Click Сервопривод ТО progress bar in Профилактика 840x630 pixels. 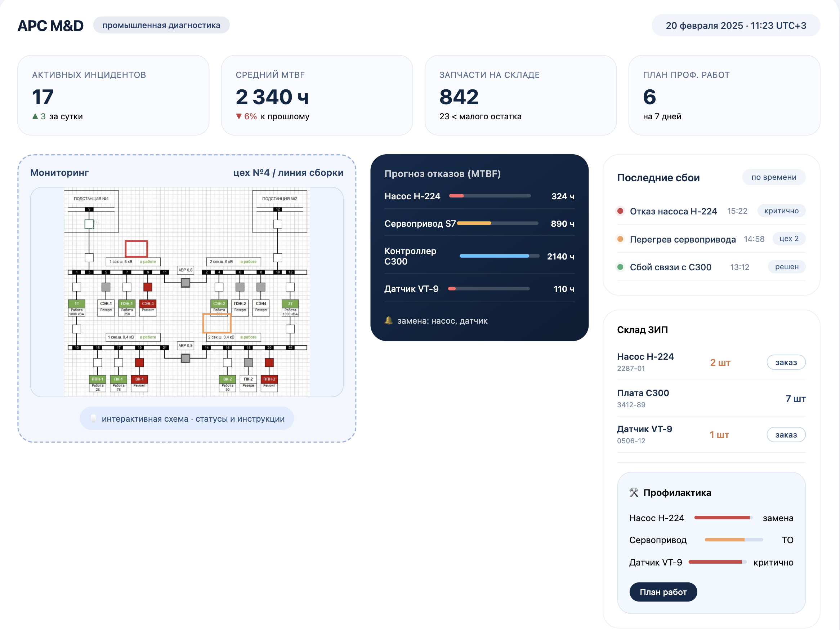734,540
